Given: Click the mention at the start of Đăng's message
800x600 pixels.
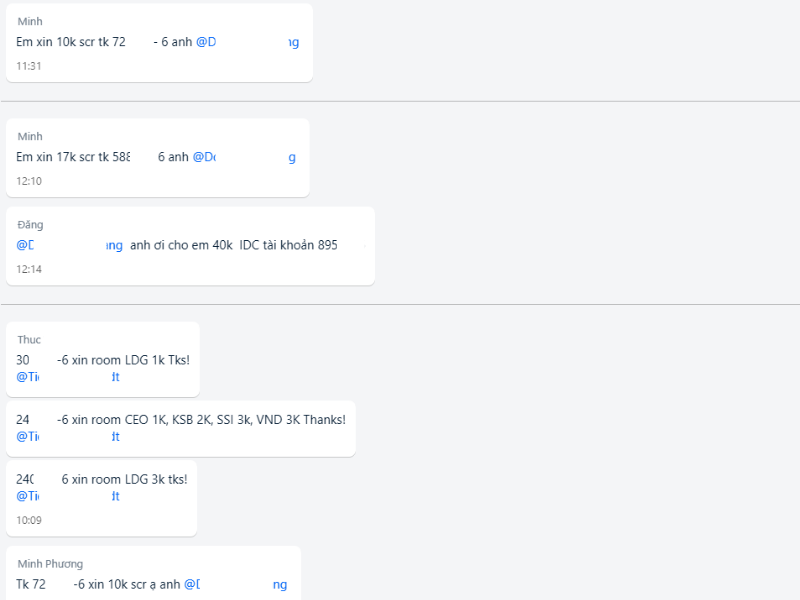Looking at the screenshot, I should [x=69, y=245].
